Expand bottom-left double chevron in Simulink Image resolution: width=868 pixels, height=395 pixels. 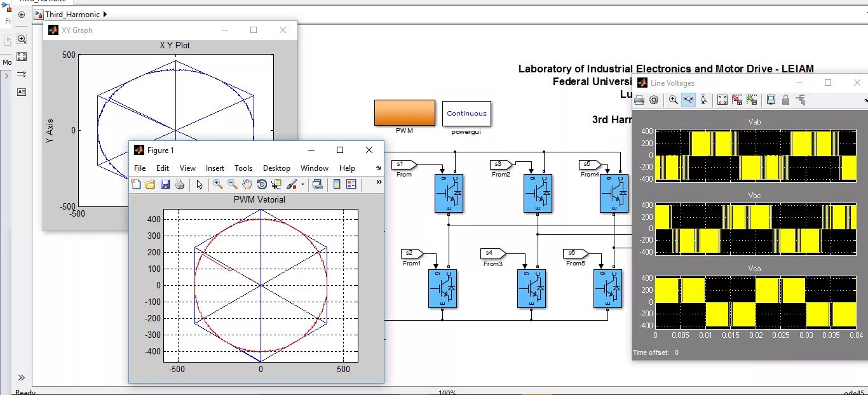coord(22,377)
